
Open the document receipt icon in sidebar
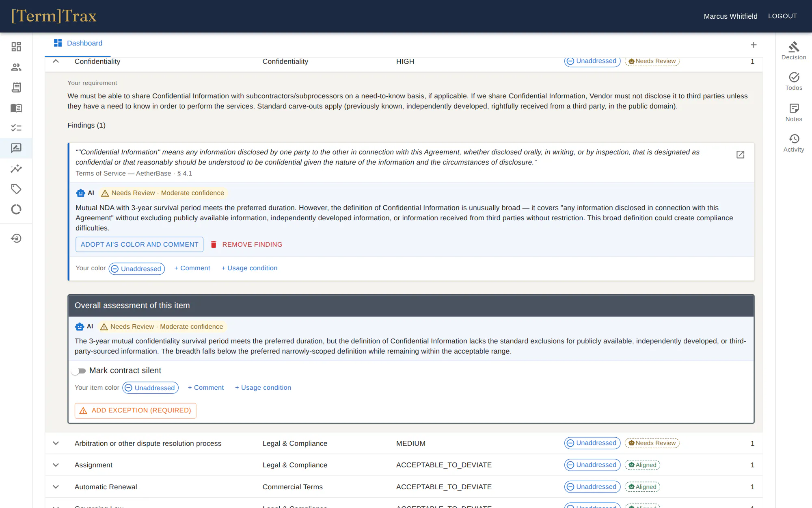click(x=16, y=87)
